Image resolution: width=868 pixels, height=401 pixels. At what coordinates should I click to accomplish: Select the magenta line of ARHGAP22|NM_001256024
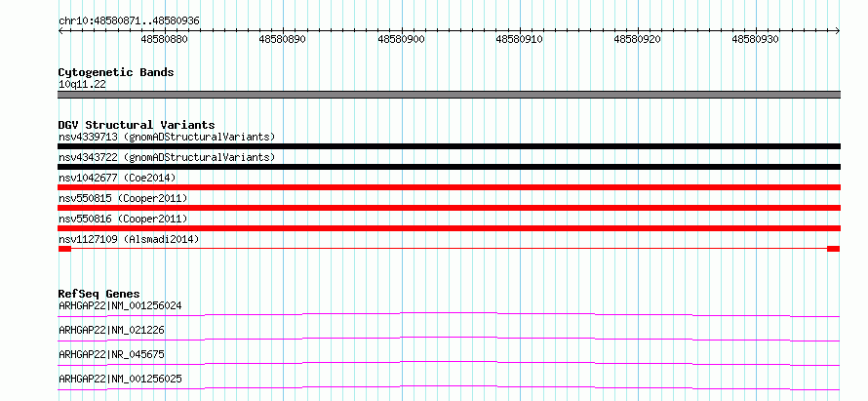449,314
